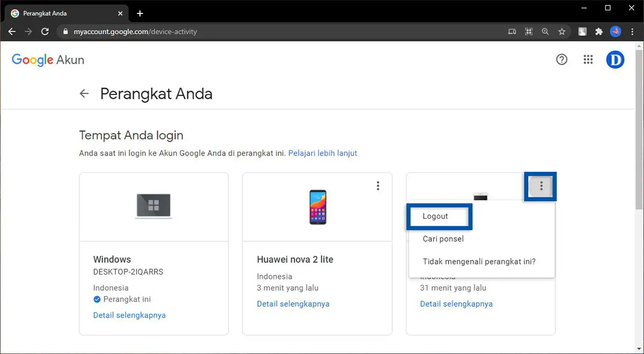644x354 pixels.
Task: Choose Cari ponsel from the open menu
Action: pyautogui.click(x=443, y=239)
